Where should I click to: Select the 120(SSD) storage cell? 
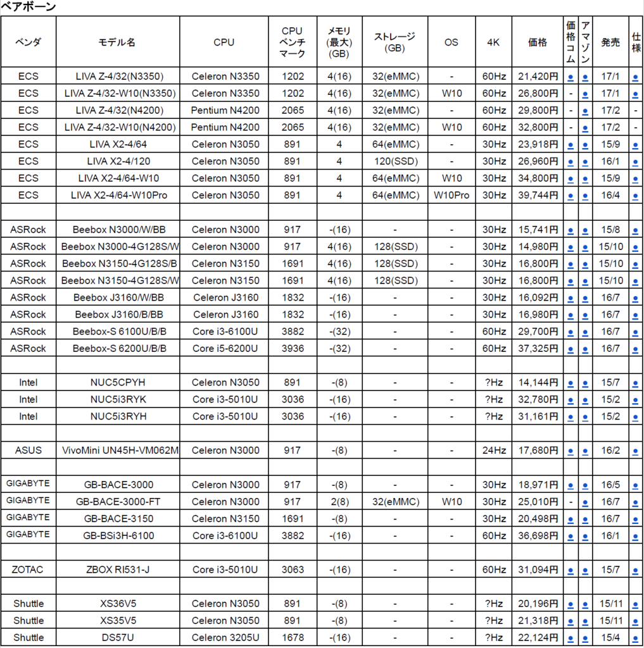[x=396, y=161]
